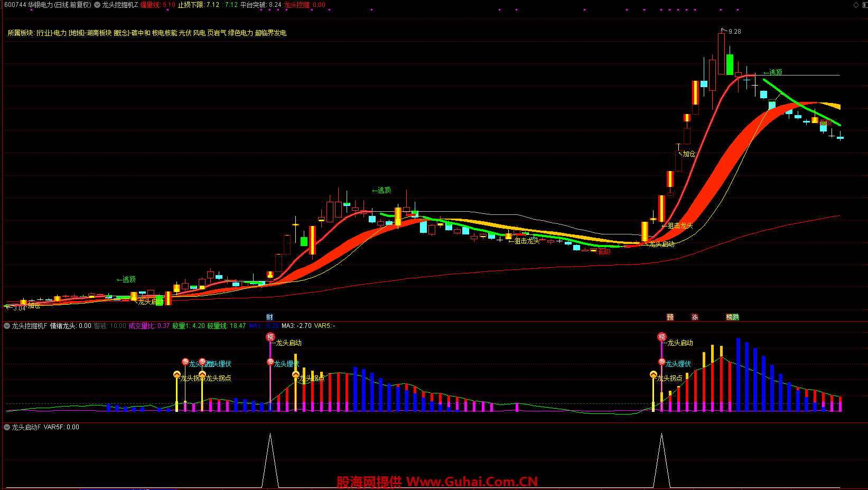Click the 龙头挖掘机F panel name
Viewport: 868px width, 490px height.
[30, 326]
